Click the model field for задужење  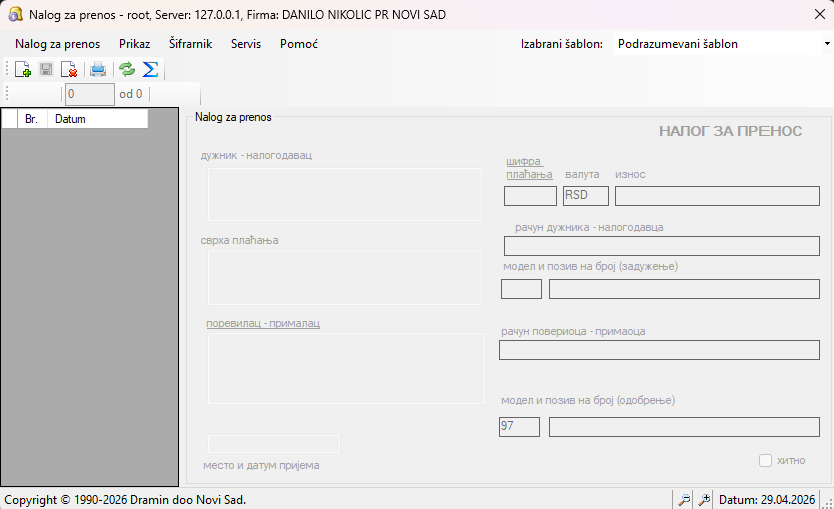point(521,289)
